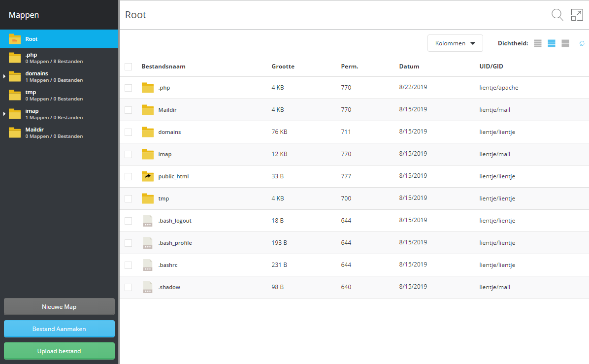Open the Kolommen dropdown
Viewport: 589px width, 364px height.
(x=455, y=43)
